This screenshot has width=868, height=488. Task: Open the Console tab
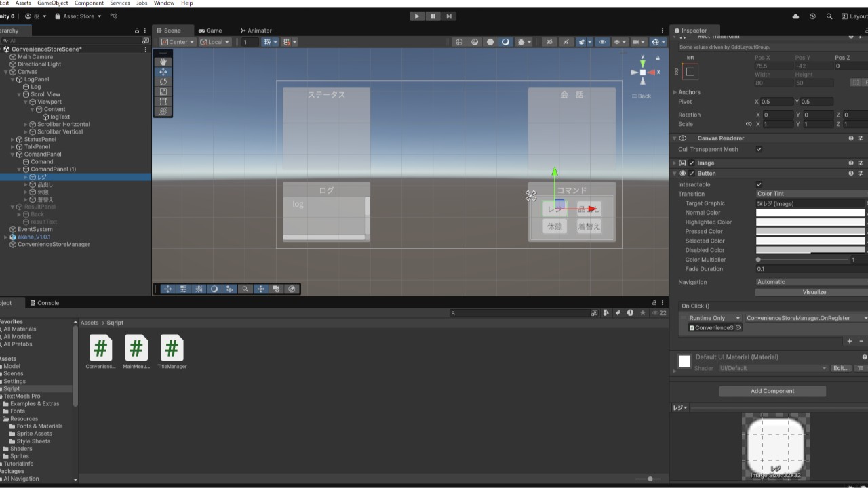(44, 303)
